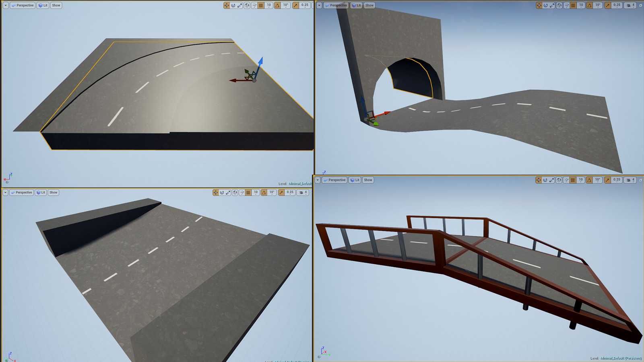
Task: Maximize the bridge viewport
Action: (640, 180)
